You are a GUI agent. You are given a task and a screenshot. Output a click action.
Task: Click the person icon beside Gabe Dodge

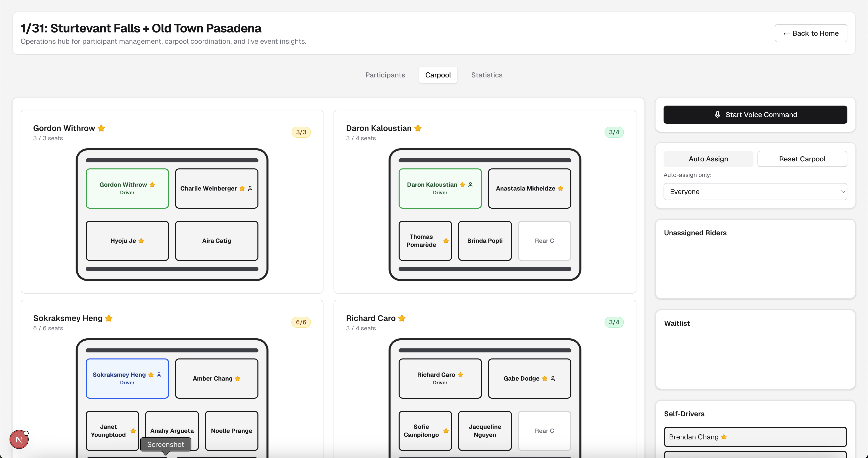(x=553, y=378)
